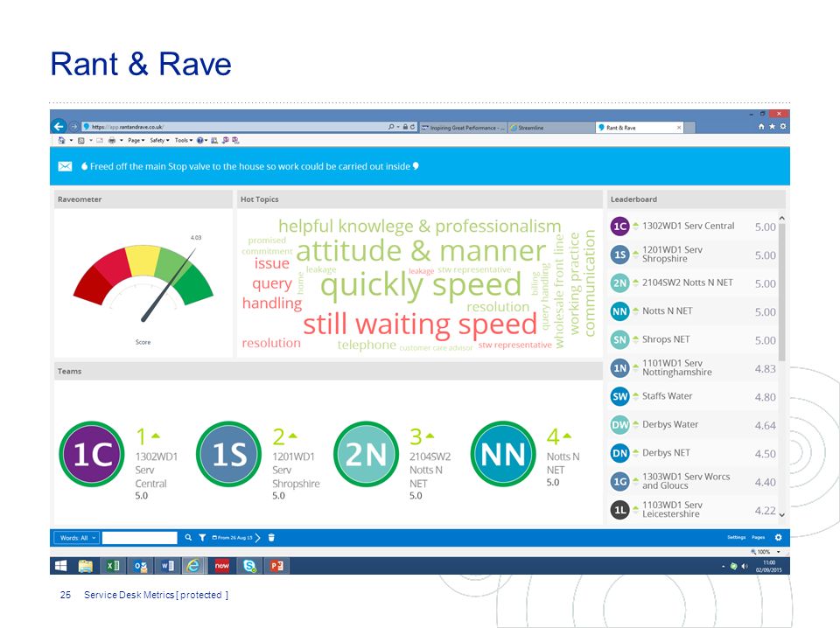
Task: Open Outlook from the taskbar
Action: point(140,566)
